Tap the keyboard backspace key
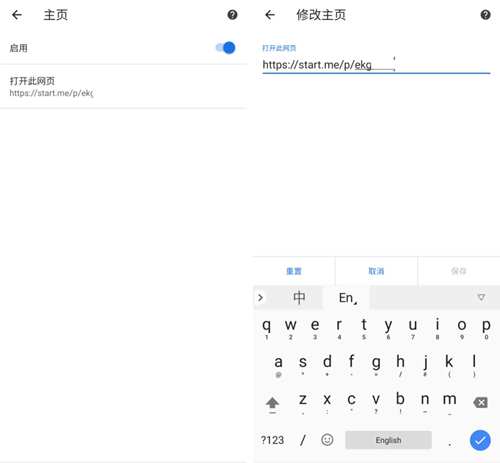The height and width of the screenshot is (463, 500). pyautogui.click(x=480, y=402)
